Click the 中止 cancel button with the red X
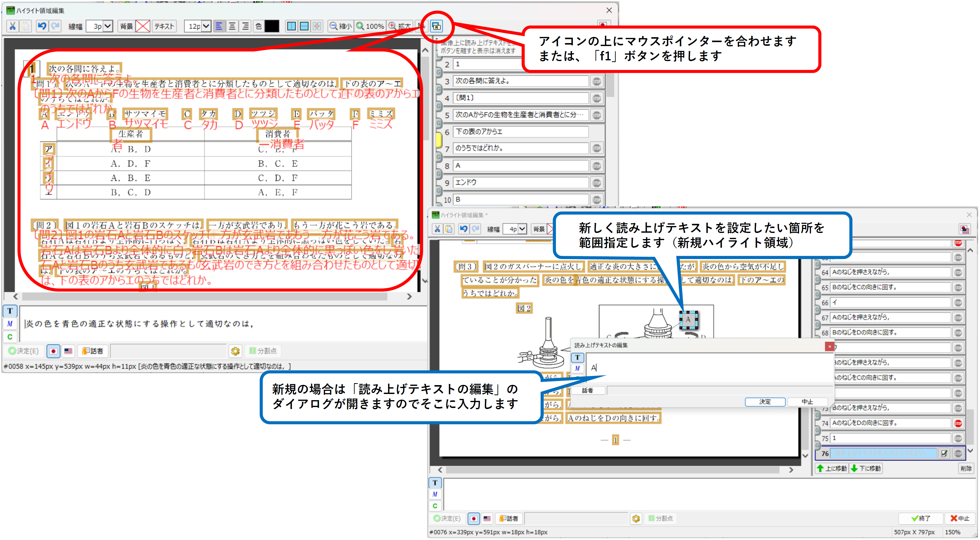Viewport: 980px width, 540px height. [960, 518]
